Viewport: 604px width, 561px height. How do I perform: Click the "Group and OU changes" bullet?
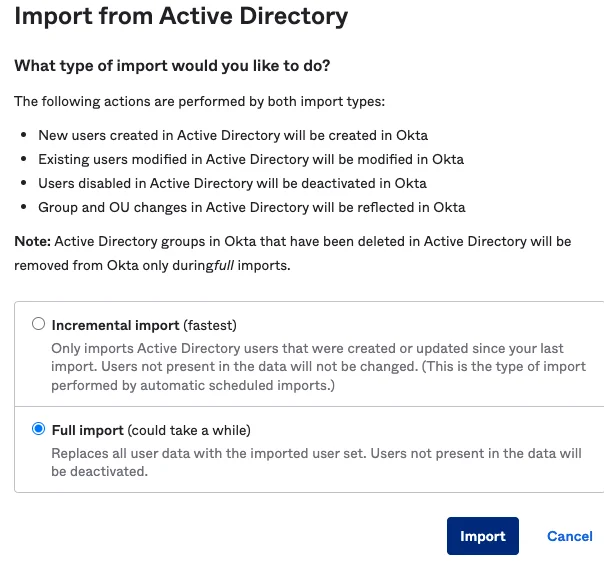click(252, 207)
